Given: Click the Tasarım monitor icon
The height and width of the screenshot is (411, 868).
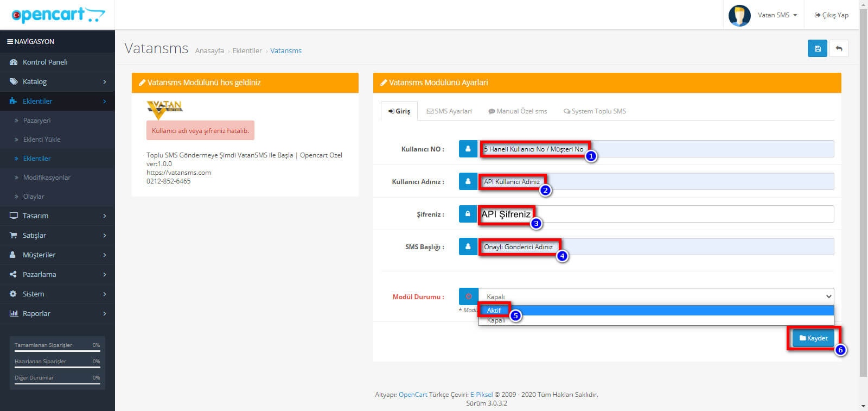Looking at the screenshot, I should click(14, 216).
